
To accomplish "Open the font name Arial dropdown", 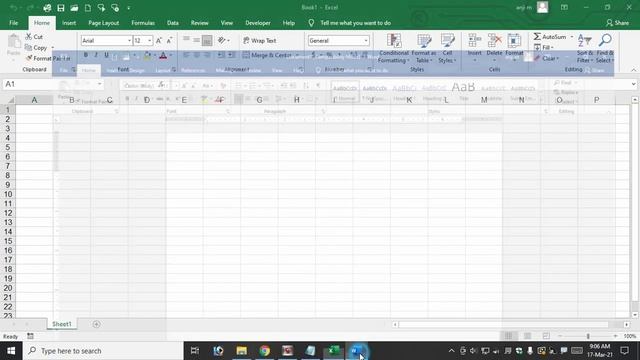I will click(x=129, y=40).
